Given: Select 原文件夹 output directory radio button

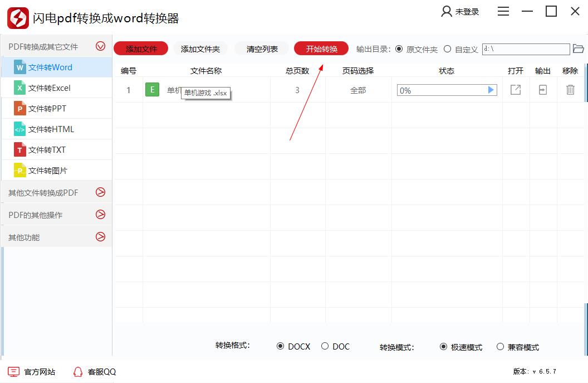Looking at the screenshot, I should tap(399, 49).
